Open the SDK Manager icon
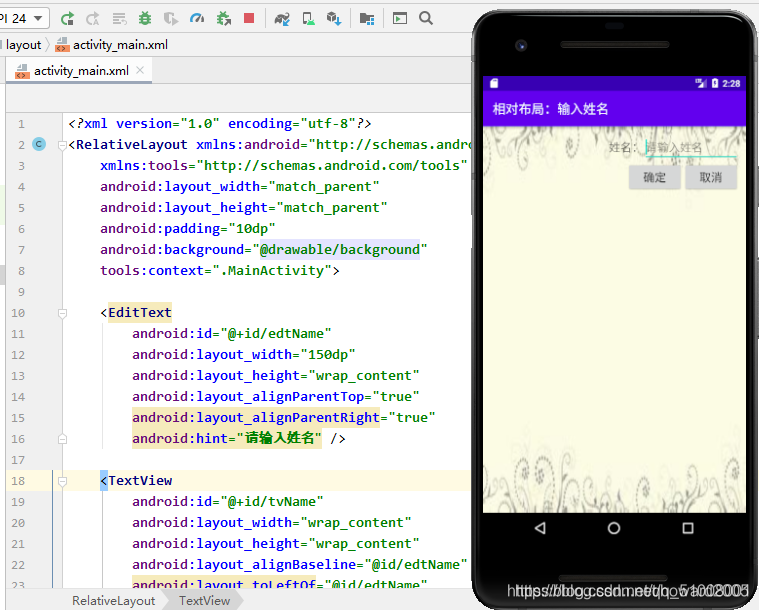759x610 pixels. coord(334,19)
